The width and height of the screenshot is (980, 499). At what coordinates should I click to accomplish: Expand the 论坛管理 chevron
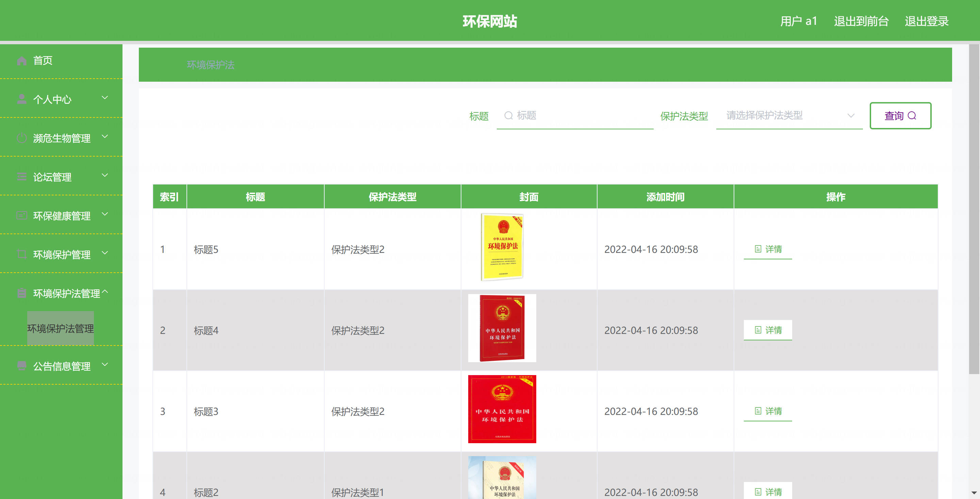click(x=105, y=176)
